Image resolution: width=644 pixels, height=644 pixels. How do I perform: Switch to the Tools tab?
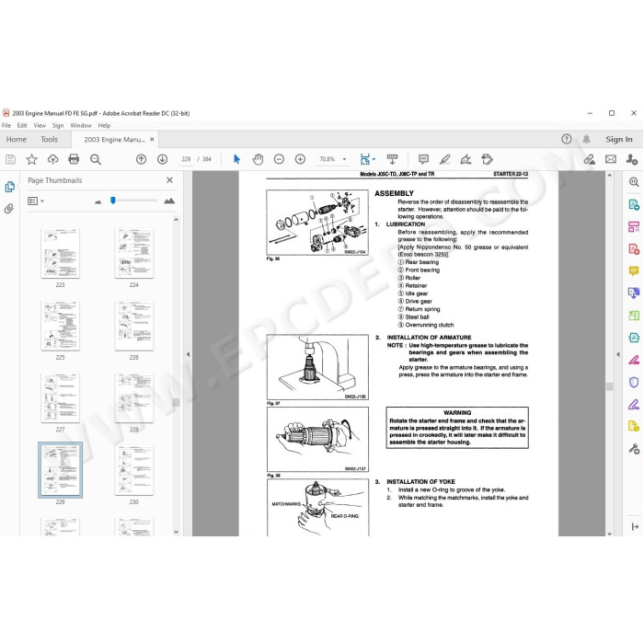(50, 139)
